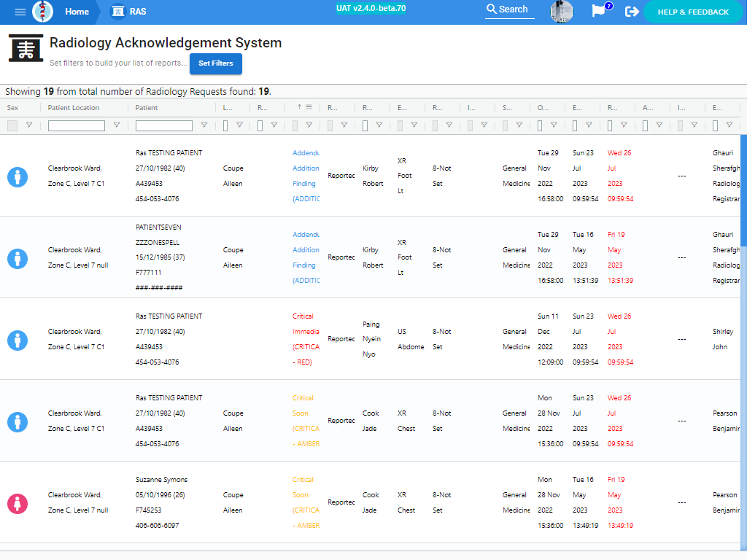Click the Patient Location filter funnel icon

coord(116,125)
